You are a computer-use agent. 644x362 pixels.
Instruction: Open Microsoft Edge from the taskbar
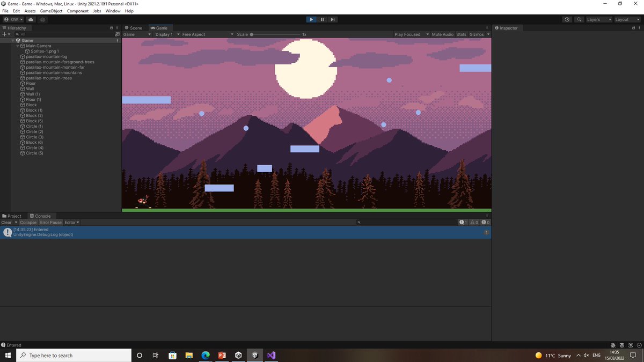point(206,356)
